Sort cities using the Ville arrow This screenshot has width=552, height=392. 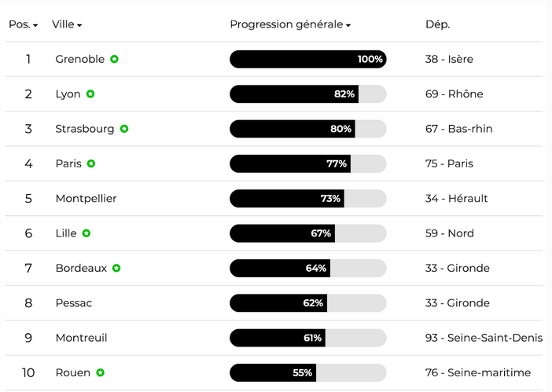pos(79,25)
